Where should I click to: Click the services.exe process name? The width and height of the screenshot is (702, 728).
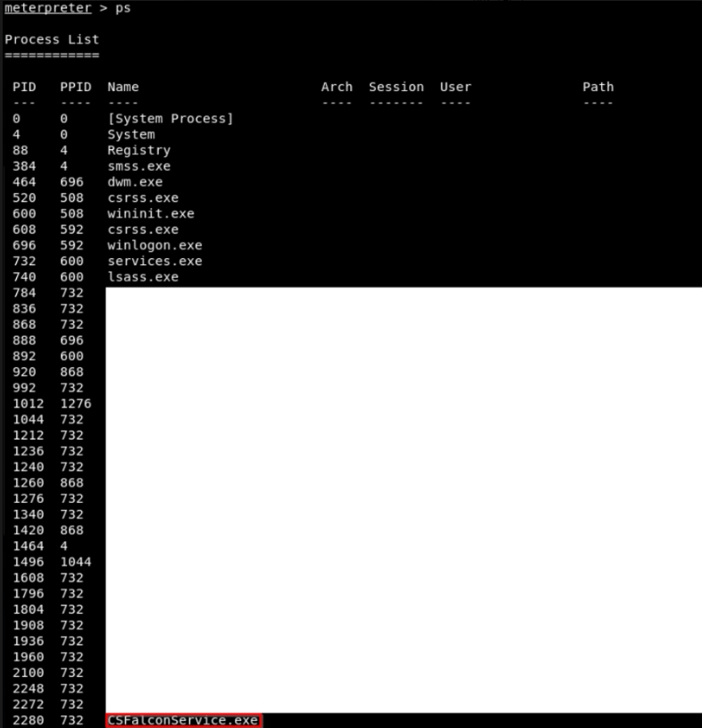[155, 261]
